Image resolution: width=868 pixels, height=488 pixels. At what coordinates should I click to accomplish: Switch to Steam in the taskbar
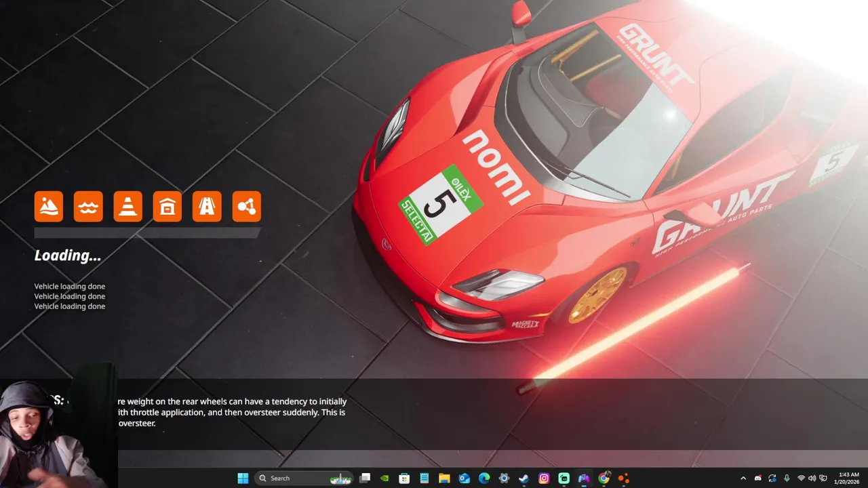click(x=524, y=478)
